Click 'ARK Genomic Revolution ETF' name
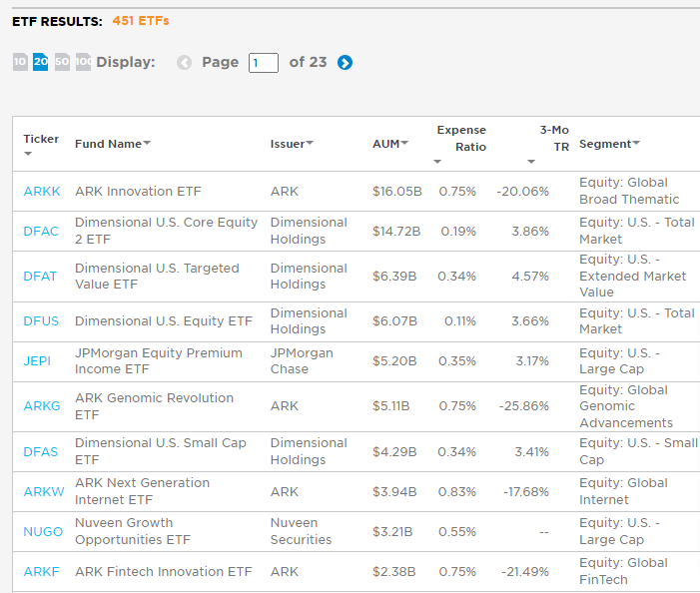The image size is (700, 593). pos(154,406)
